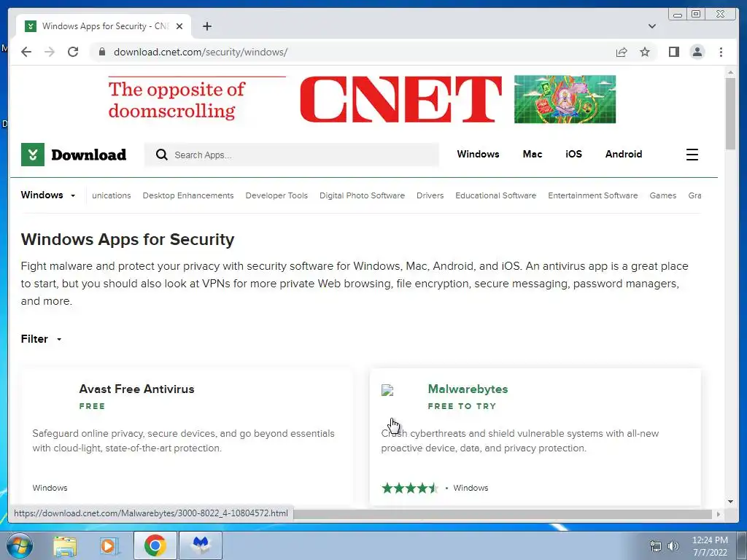Share this page from the address bar
This screenshot has width=747, height=560.
coord(622,52)
